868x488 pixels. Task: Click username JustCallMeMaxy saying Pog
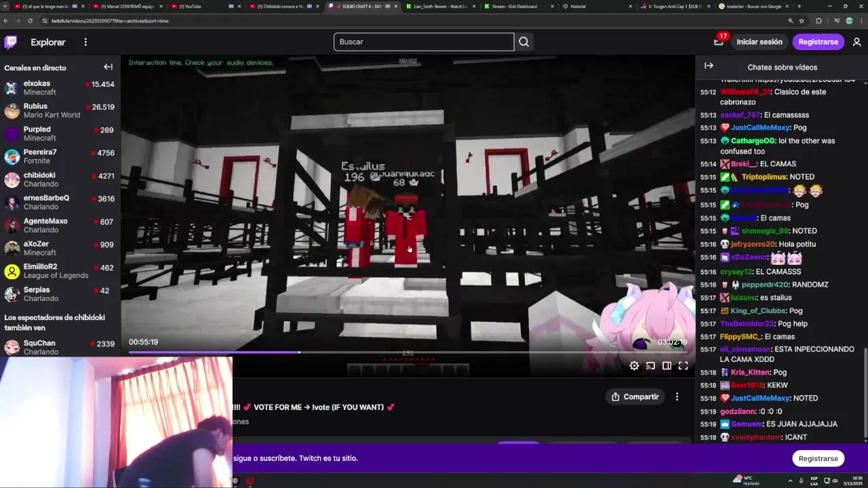[x=760, y=127]
